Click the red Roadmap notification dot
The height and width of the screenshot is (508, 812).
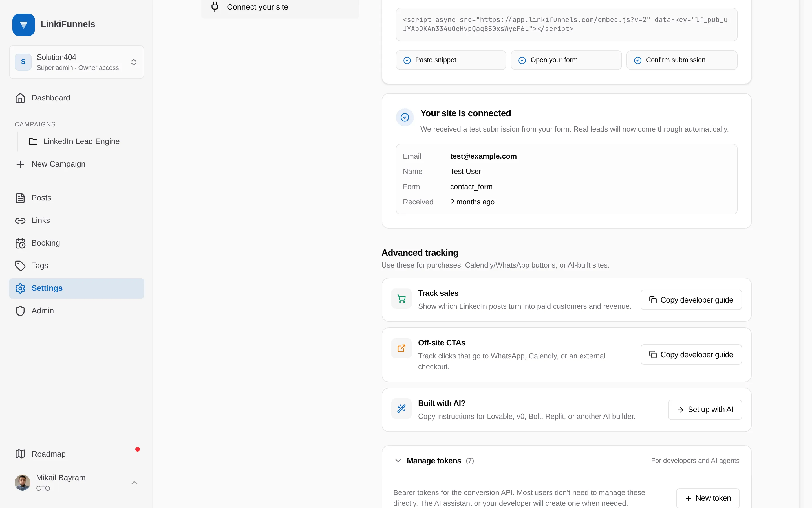tap(138, 449)
